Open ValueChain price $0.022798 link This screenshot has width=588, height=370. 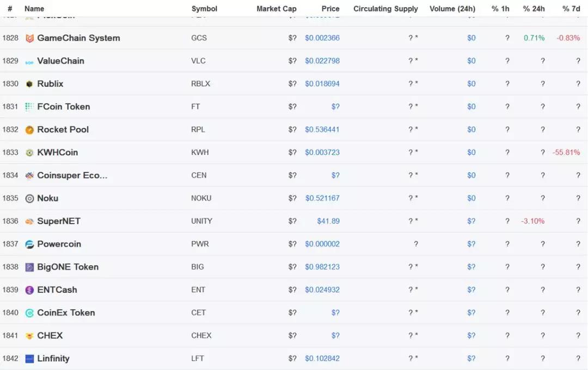322,61
